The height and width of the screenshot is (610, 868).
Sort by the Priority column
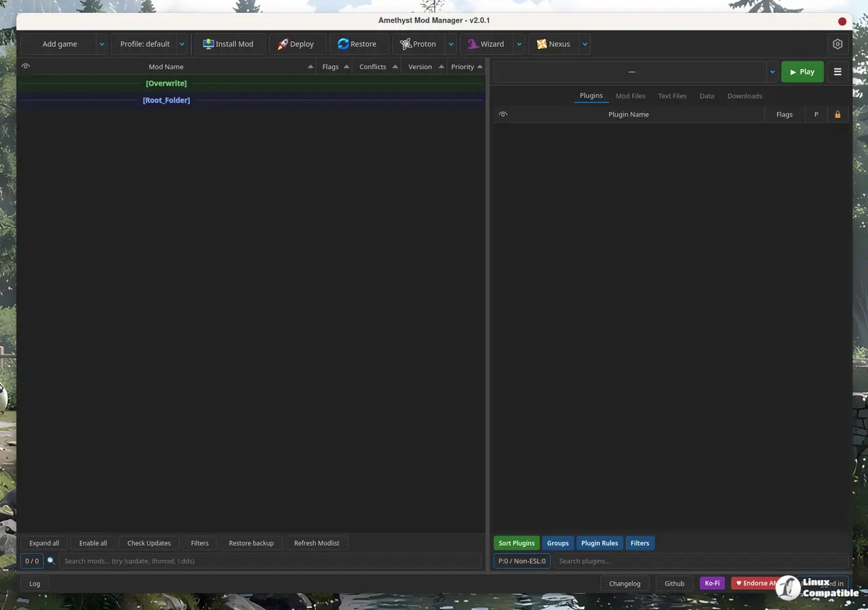point(466,66)
